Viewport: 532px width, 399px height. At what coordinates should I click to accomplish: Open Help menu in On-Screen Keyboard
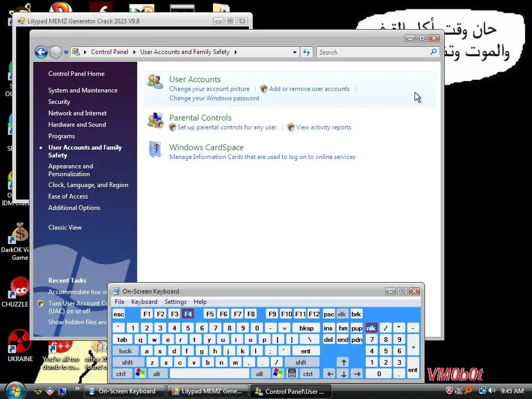click(x=200, y=302)
